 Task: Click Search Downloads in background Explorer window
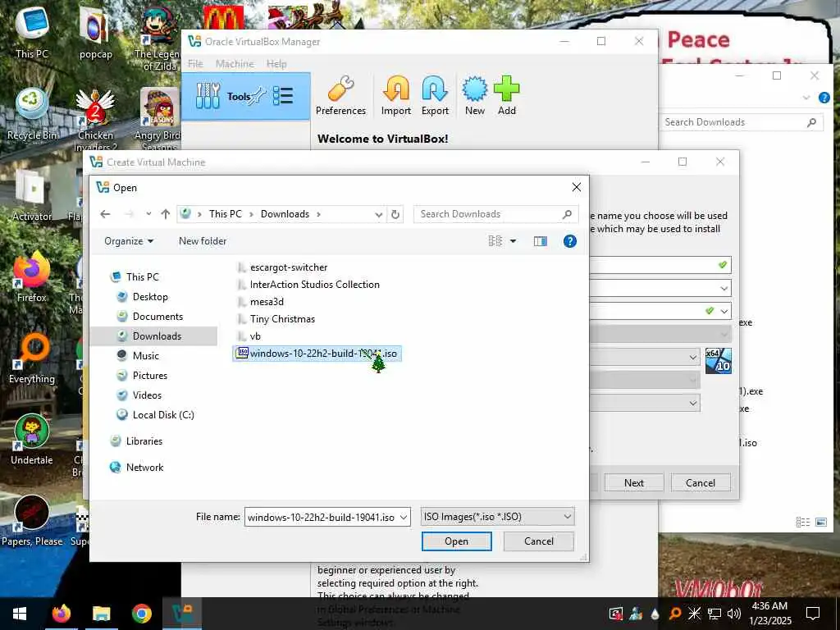[x=742, y=122]
